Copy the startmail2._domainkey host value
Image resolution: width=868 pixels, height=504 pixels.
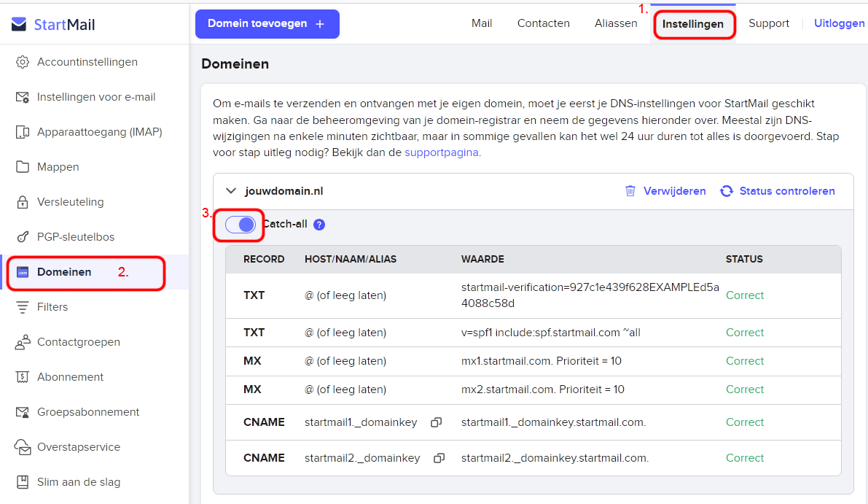tap(439, 459)
